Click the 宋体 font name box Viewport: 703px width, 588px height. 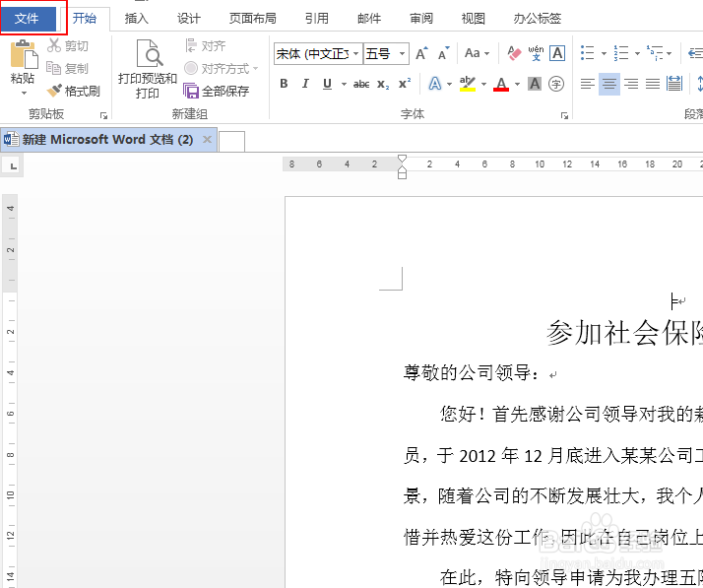pyautogui.click(x=312, y=54)
